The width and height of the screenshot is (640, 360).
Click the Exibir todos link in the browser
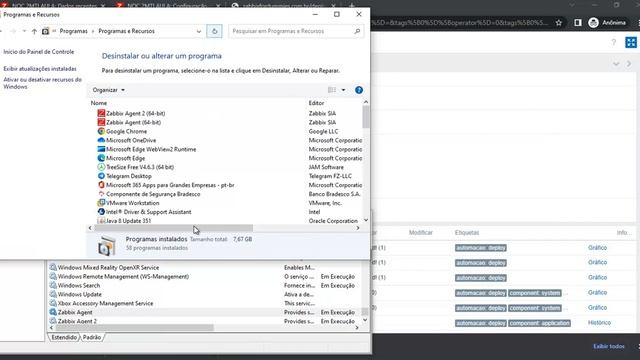click(x=609, y=346)
